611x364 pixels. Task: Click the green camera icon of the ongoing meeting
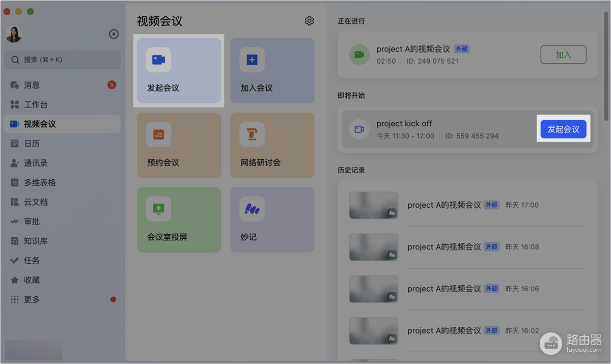click(x=359, y=54)
